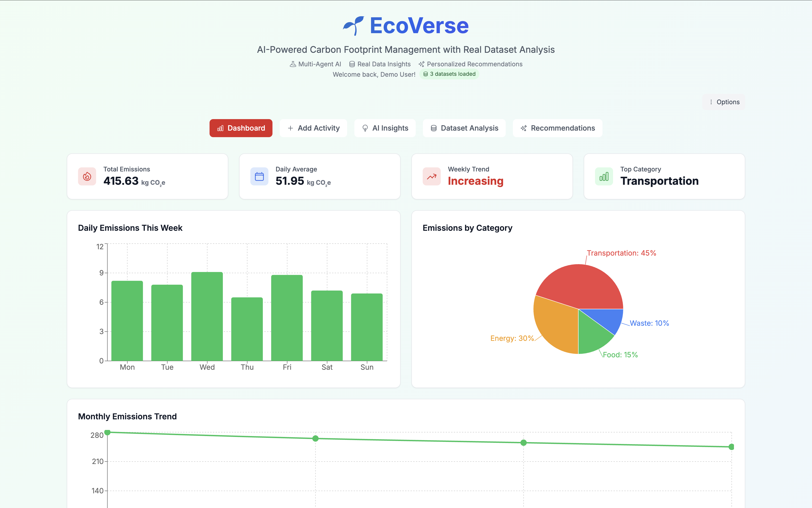The image size is (812, 508).
Task: Go to the AI Insights tab
Action: point(385,128)
